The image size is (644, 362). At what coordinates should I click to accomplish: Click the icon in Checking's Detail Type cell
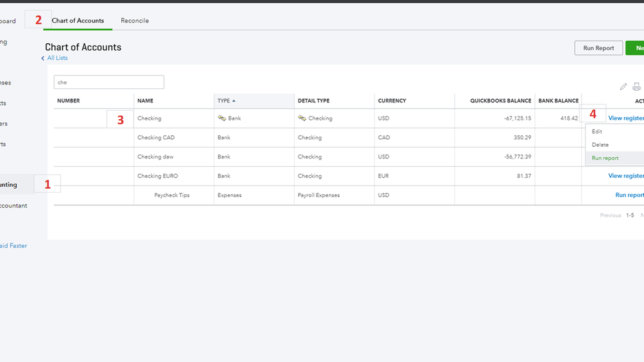[302, 119]
